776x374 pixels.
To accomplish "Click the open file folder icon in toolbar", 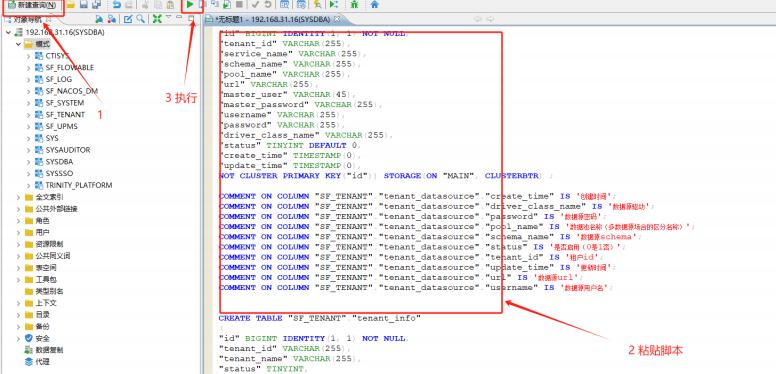I will tap(71, 5).
